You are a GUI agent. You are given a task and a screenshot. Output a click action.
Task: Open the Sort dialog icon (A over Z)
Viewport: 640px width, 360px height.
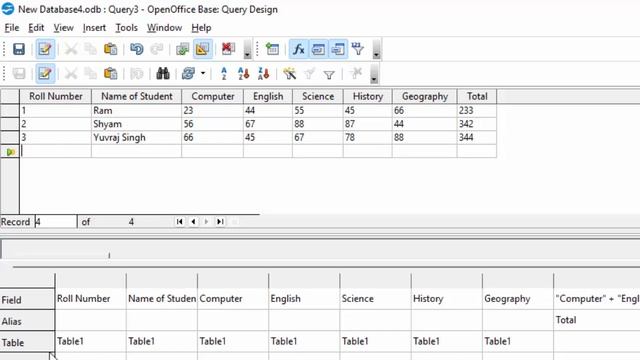224,74
